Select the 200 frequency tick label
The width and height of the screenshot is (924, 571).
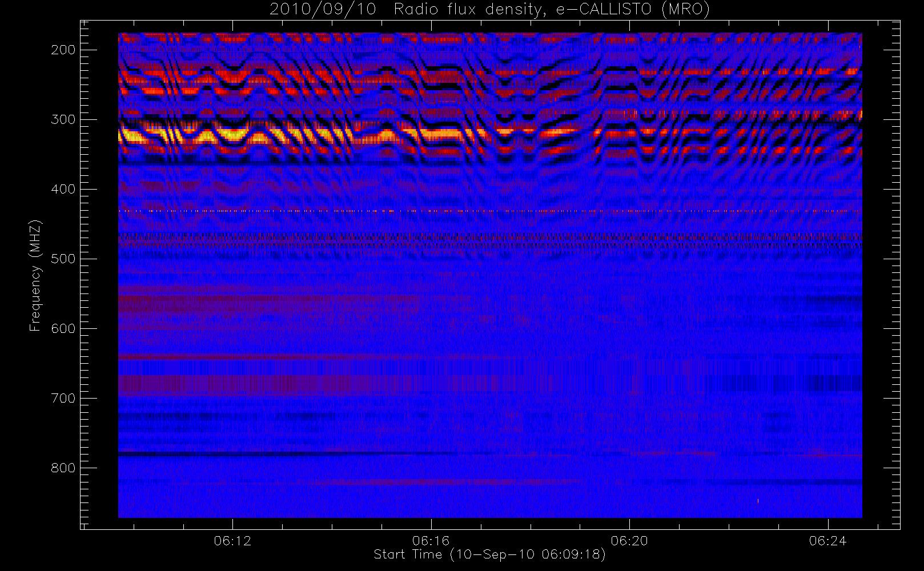point(63,50)
